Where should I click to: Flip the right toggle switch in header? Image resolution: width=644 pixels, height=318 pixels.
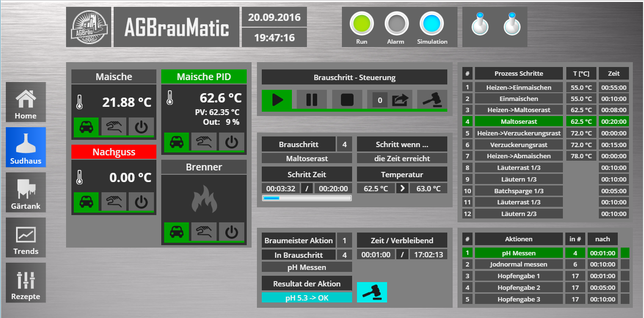click(x=511, y=25)
